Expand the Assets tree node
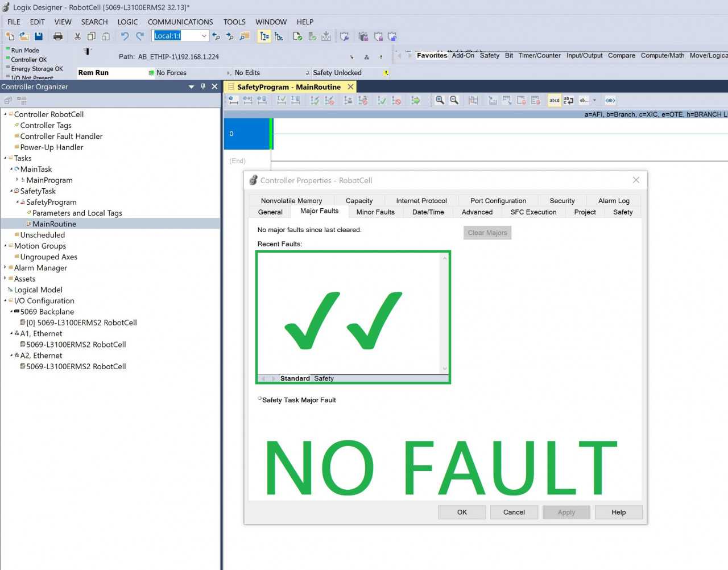728x570 pixels. tap(5, 279)
